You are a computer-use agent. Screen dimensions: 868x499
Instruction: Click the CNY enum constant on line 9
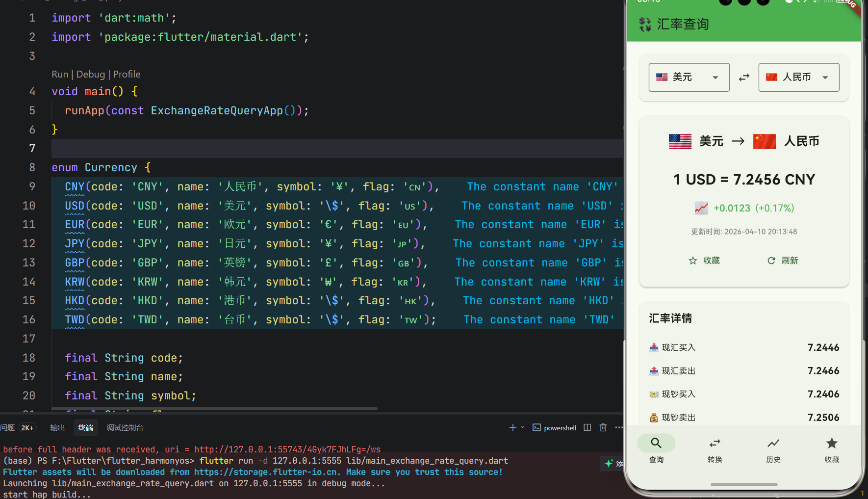[75, 187]
